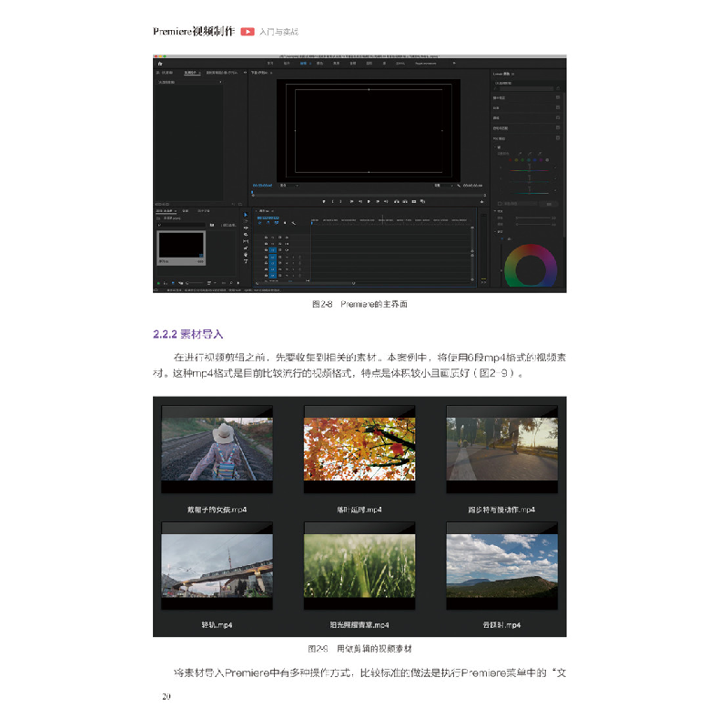Play the program monitor sequence
728x728 pixels.
369,201
